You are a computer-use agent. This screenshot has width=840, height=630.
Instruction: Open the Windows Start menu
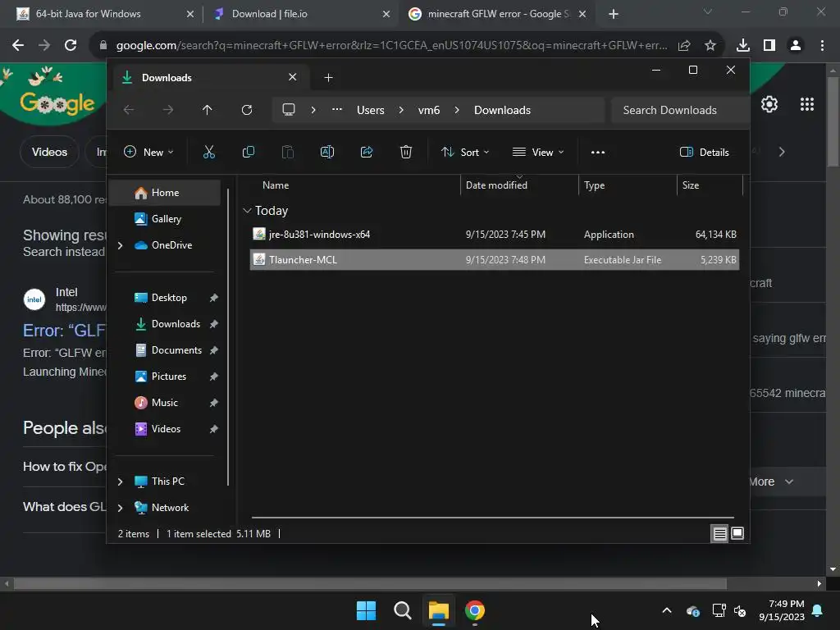[367, 610]
